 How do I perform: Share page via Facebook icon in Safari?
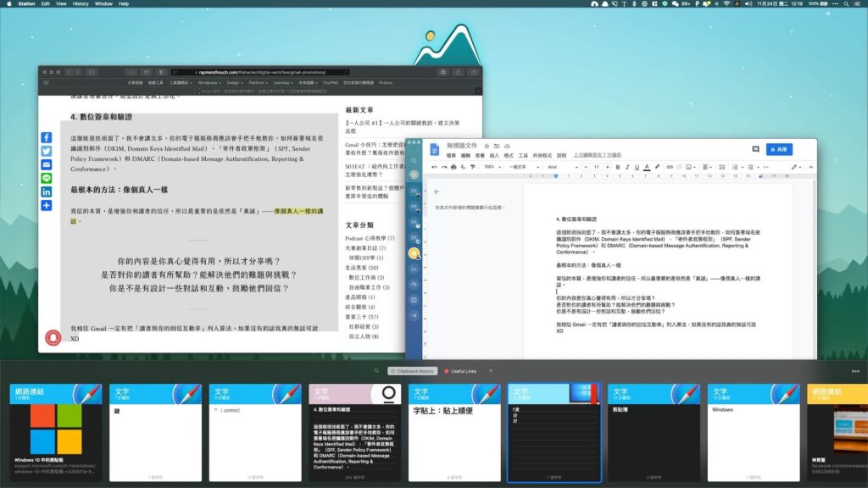(47, 137)
